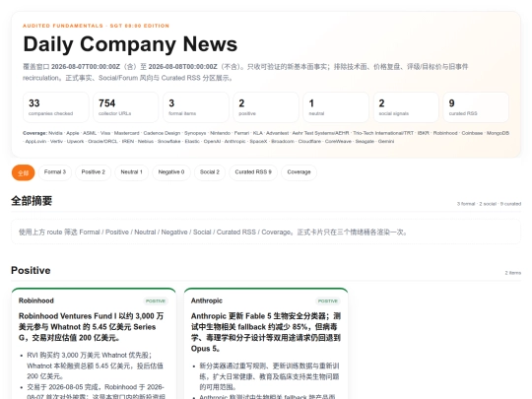Click the 交易于 2026-08-05 完成 bullet
Viewport: 532px width, 399px height.
coord(96,392)
